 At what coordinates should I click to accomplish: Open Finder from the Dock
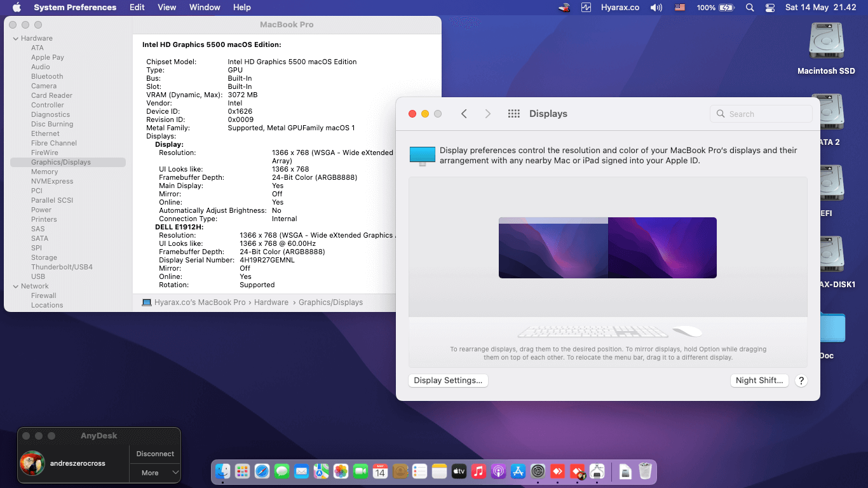(x=222, y=471)
